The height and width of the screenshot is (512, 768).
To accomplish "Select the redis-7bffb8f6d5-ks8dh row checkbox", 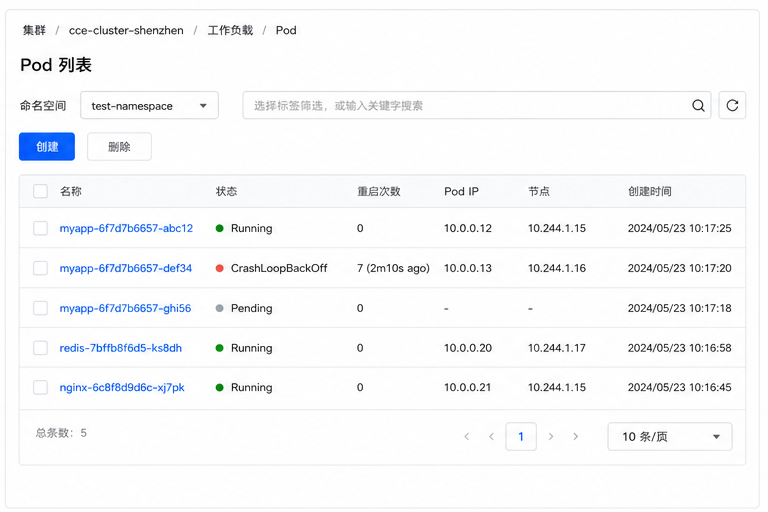I will coord(40,348).
